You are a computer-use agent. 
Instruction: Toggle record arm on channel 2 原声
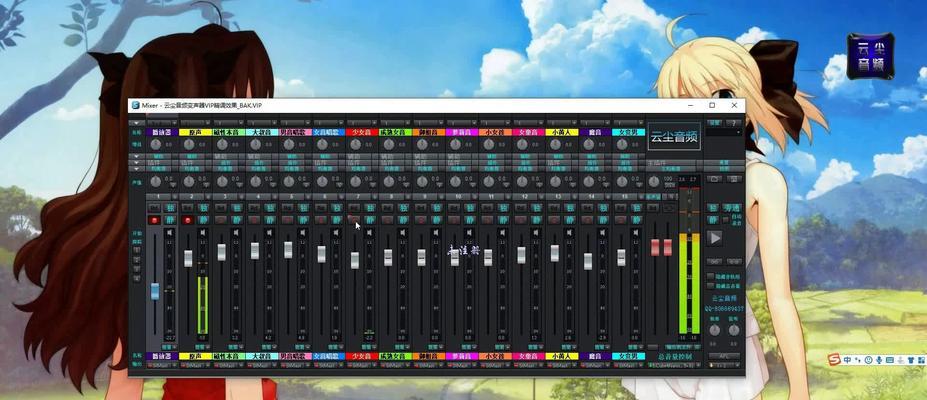click(188, 220)
